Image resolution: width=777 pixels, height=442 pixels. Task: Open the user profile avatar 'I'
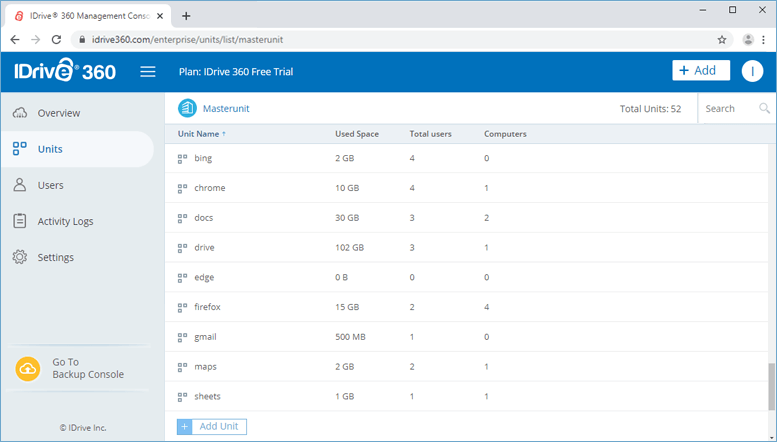coord(752,71)
